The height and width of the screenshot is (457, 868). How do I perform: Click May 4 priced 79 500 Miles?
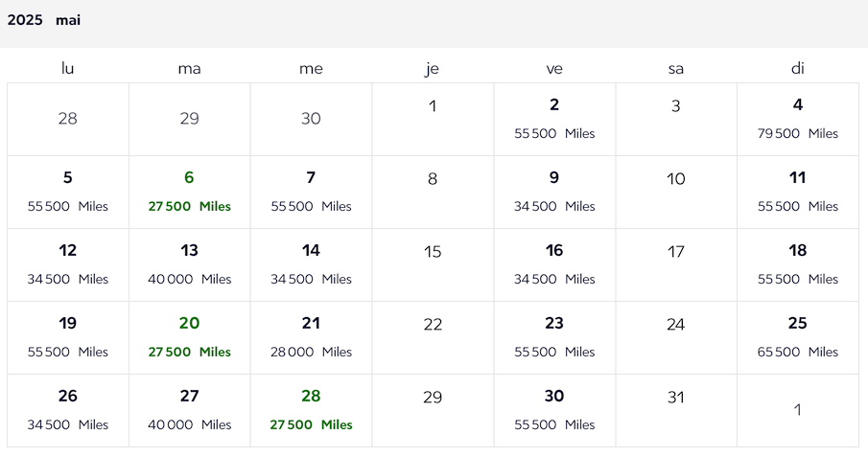click(x=798, y=119)
